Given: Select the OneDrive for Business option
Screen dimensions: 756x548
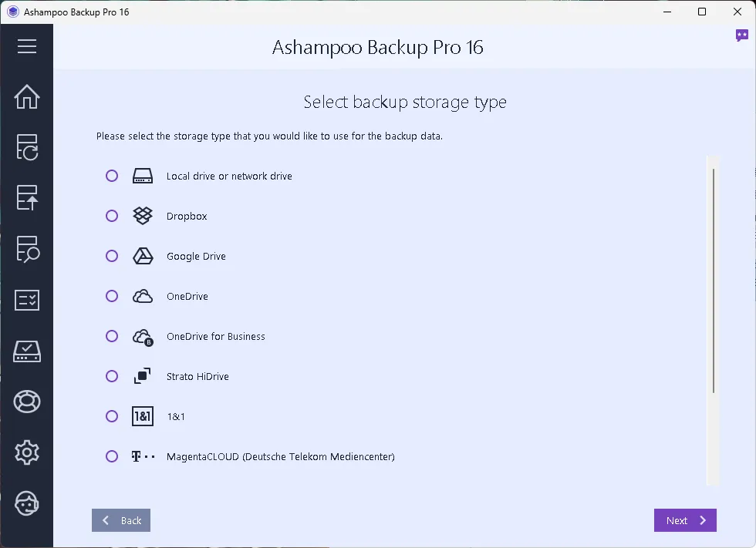Looking at the screenshot, I should click(112, 336).
